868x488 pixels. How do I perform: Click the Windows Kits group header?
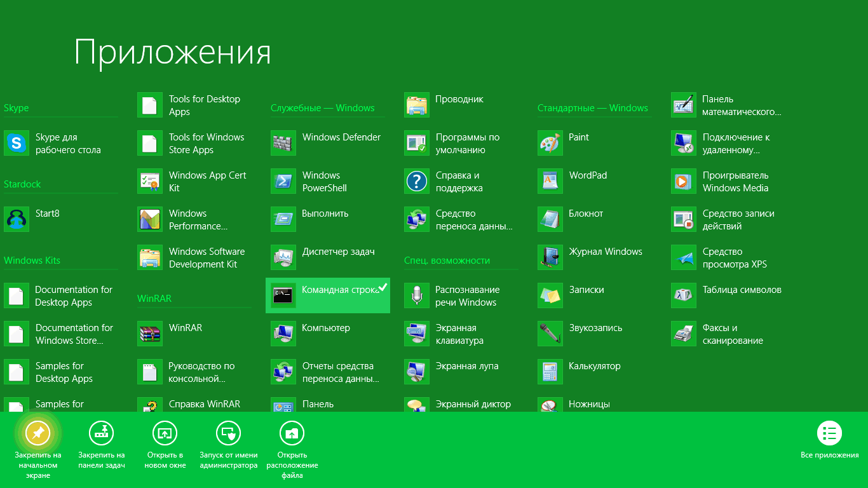coord(32,261)
